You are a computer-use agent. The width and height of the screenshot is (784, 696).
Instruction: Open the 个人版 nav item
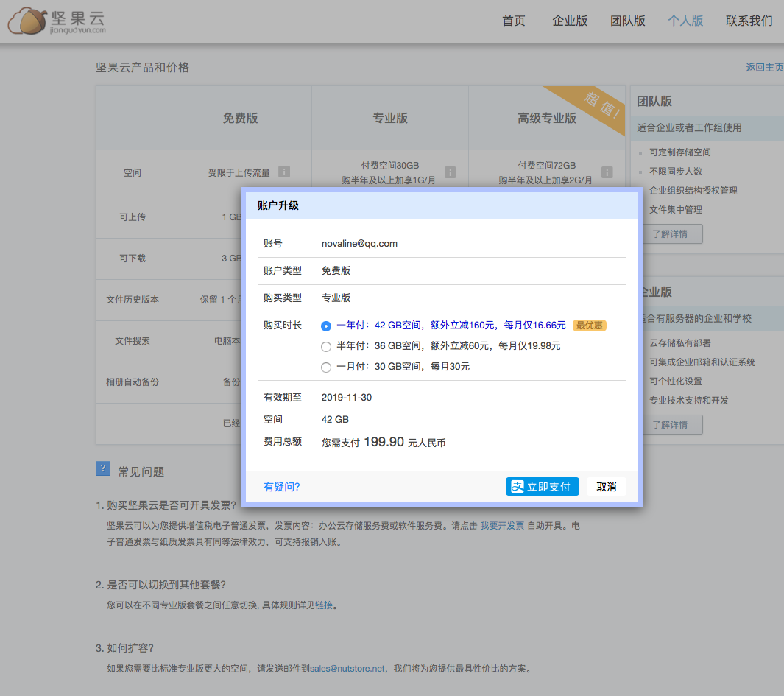coord(685,21)
